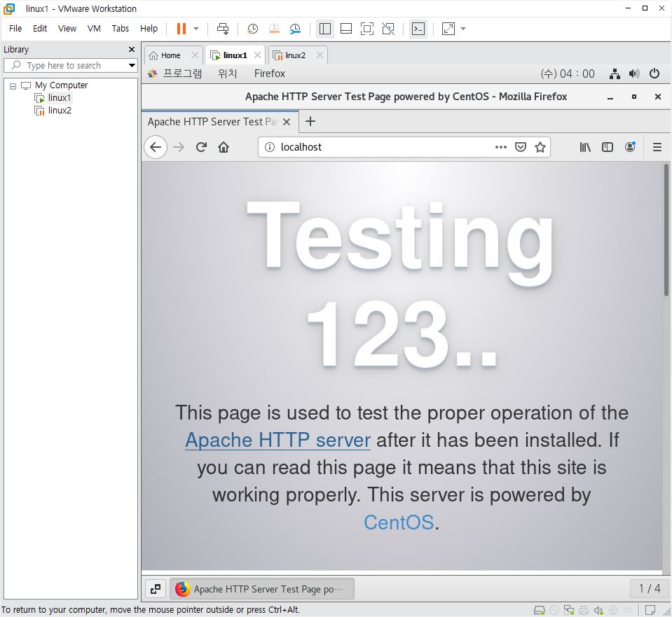Open the Firefox hamburger menu

[657, 147]
